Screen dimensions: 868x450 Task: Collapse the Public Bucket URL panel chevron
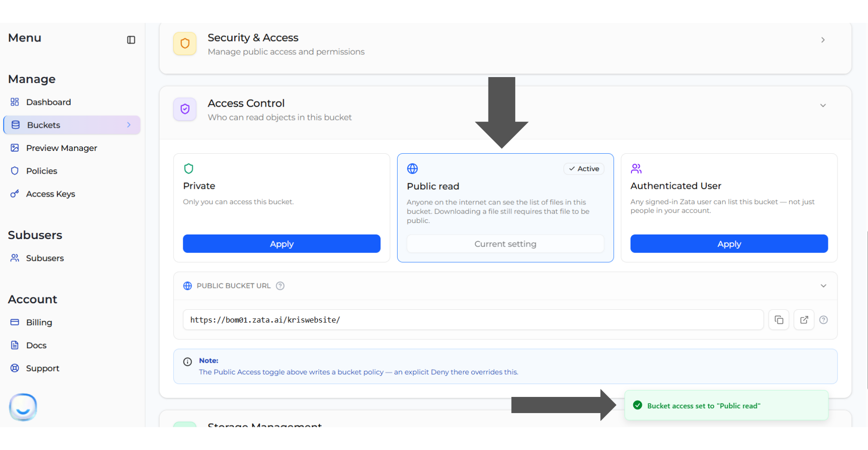point(823,286)
